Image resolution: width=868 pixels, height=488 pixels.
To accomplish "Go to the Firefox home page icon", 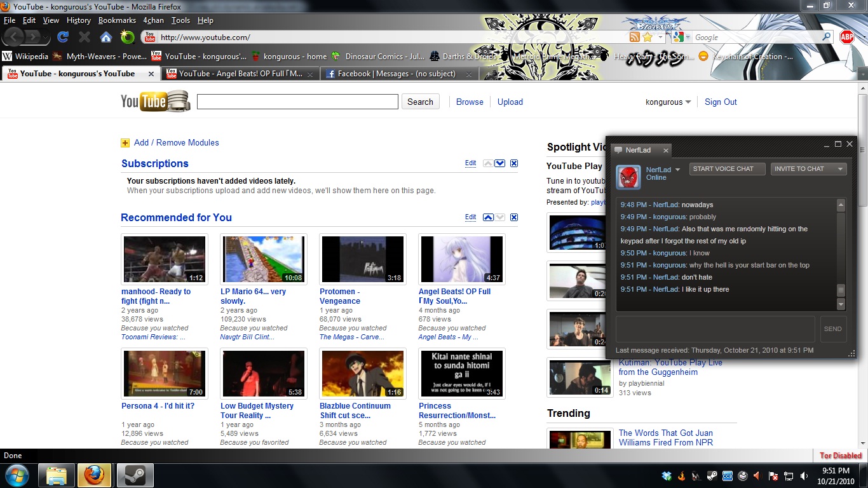I will pyautogui.click(x=106, y=37).
